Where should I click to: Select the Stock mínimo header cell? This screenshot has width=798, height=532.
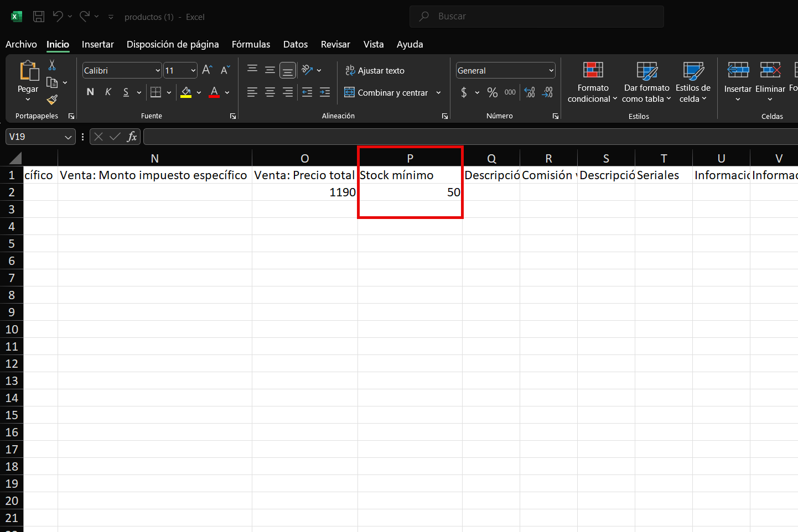click(410, 175)
